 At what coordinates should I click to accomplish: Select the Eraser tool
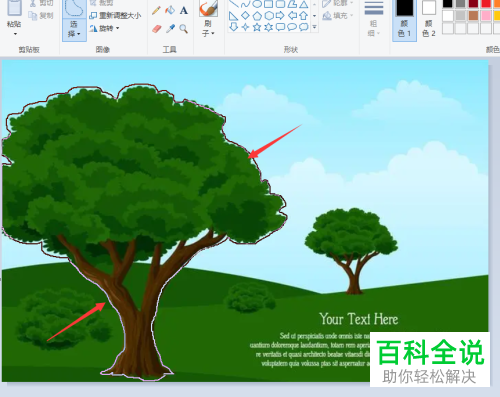(156, 29)
